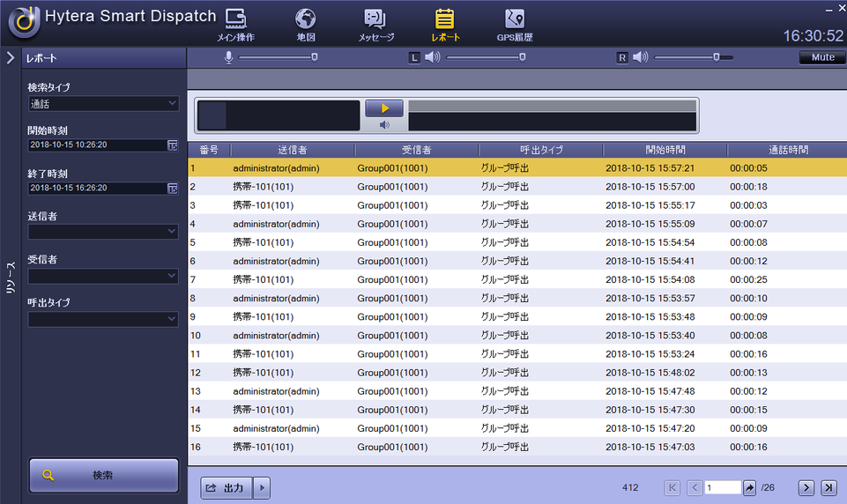Click the page number input field

(x=722, y=488)
